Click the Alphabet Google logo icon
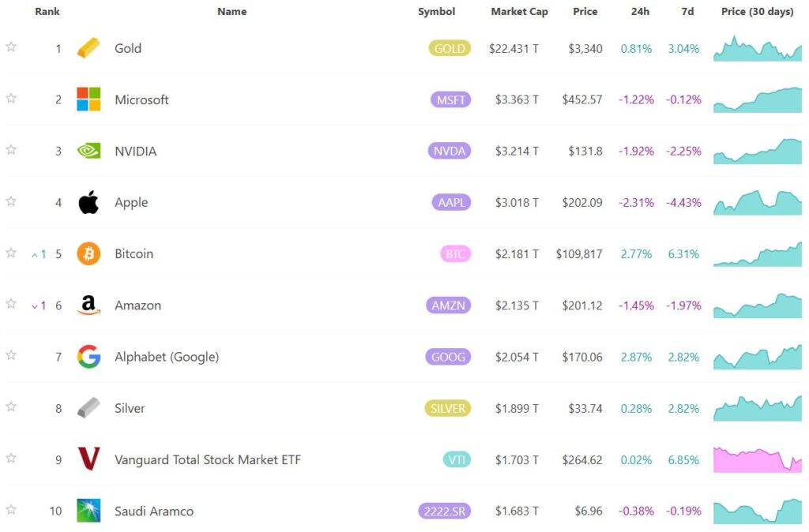809x532 pixels. coord(88,357)
